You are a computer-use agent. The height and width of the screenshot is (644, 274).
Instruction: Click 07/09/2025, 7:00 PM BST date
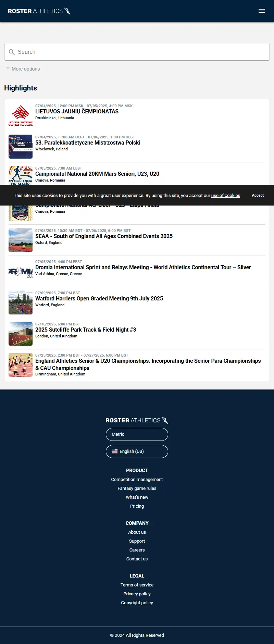[x=58, y=293]
